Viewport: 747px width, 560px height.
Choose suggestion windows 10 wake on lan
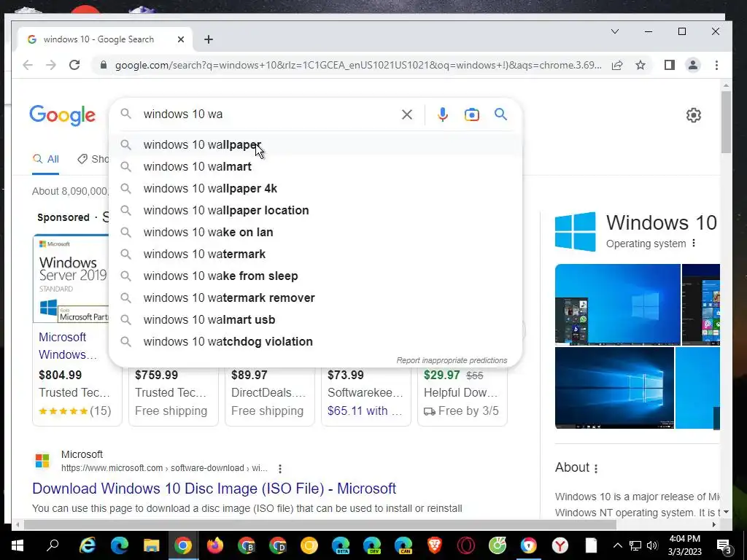coord(315,233)
